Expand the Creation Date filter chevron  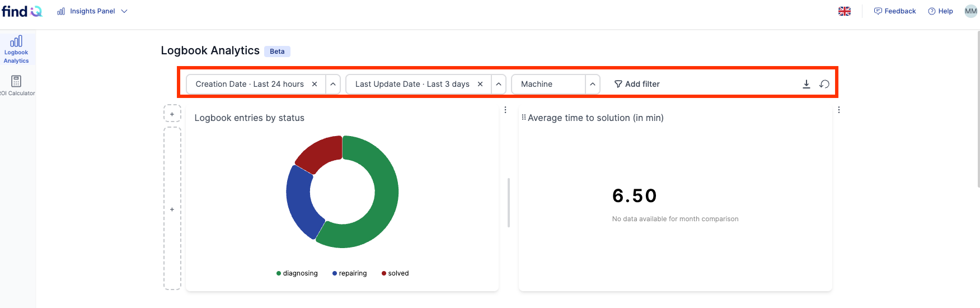(x=333, y=84)
